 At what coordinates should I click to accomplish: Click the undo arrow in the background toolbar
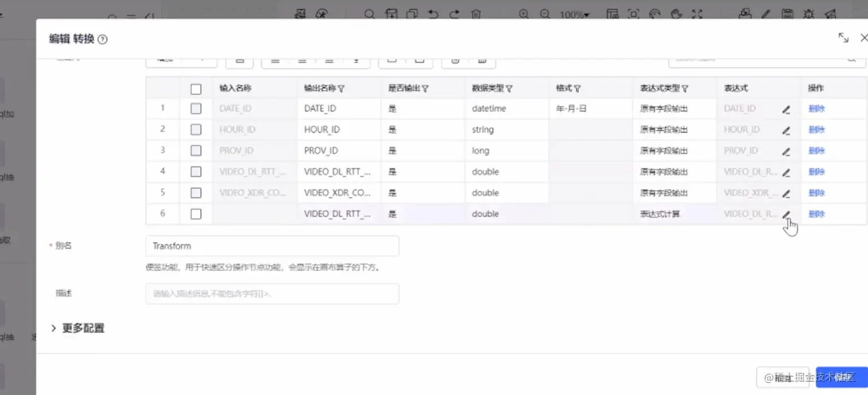(433, 14)
